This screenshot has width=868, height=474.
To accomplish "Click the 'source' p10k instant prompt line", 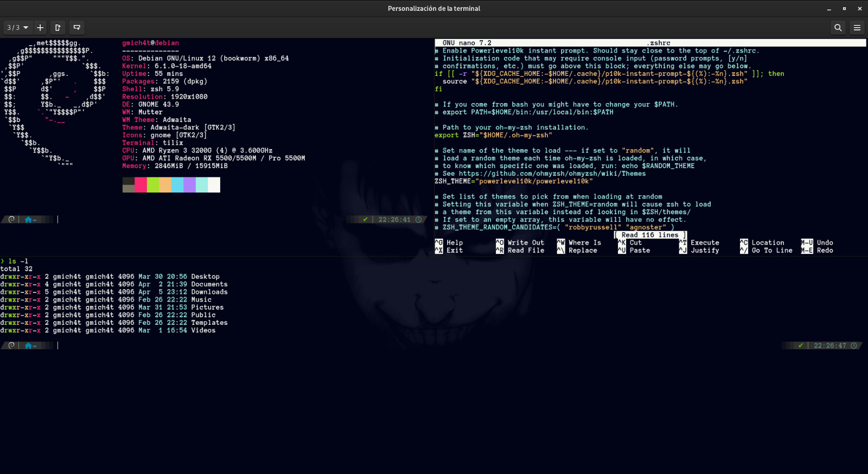I will click(x=595, y=81).
